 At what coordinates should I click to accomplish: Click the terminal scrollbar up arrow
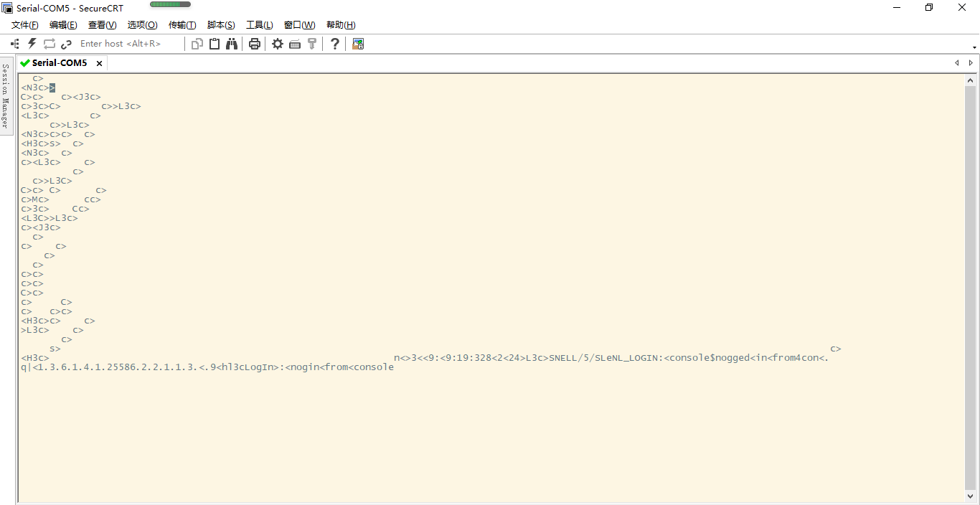pyautogui.click(x=971, y=80)
